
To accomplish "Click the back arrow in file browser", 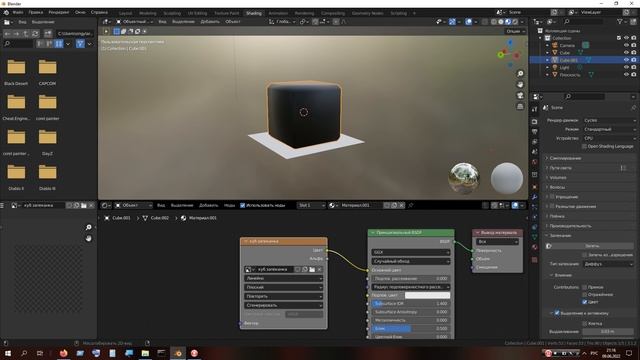I will pyautogui.click(x=7, y=33).
